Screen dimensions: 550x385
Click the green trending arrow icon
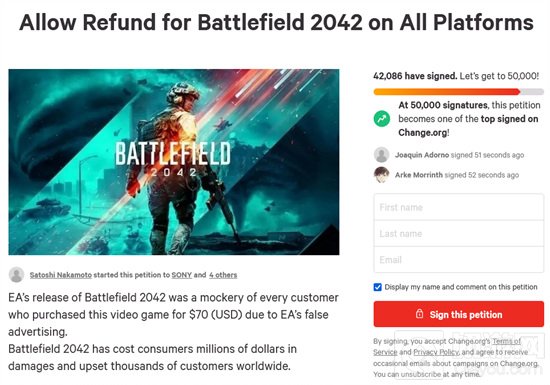382,119
